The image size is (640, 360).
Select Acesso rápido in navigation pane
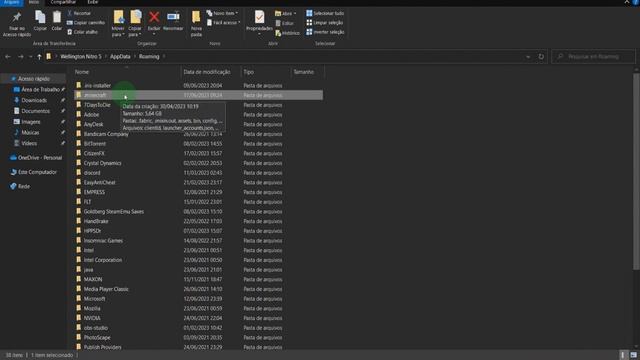33,78
